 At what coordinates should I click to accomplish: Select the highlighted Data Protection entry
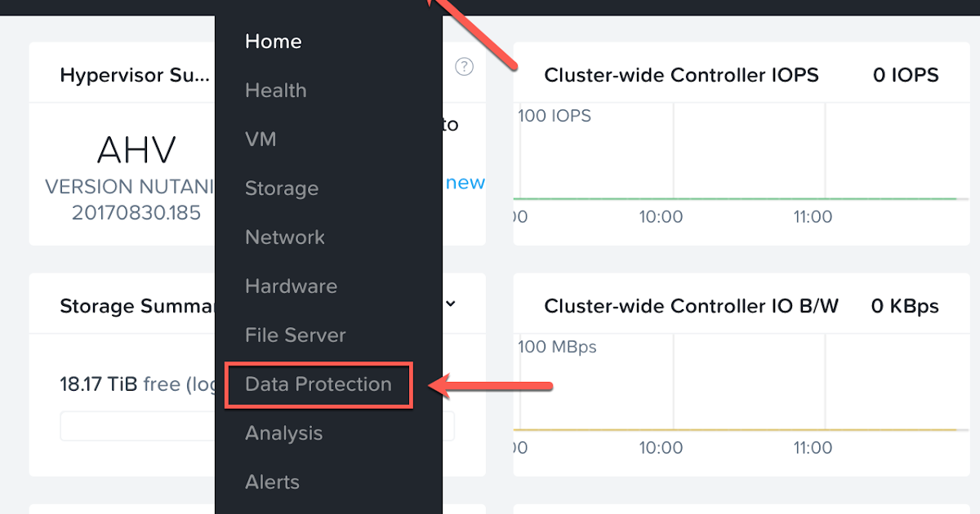pyautogui.click(x=318, y=383)
